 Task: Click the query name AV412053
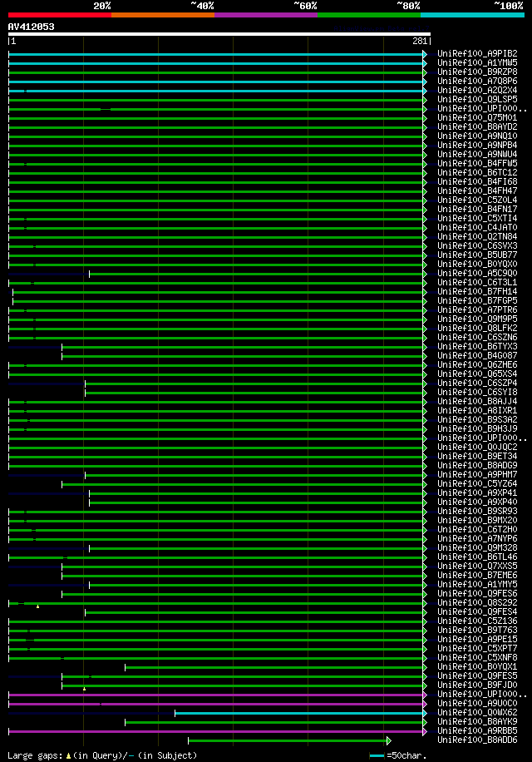[31, 27]
